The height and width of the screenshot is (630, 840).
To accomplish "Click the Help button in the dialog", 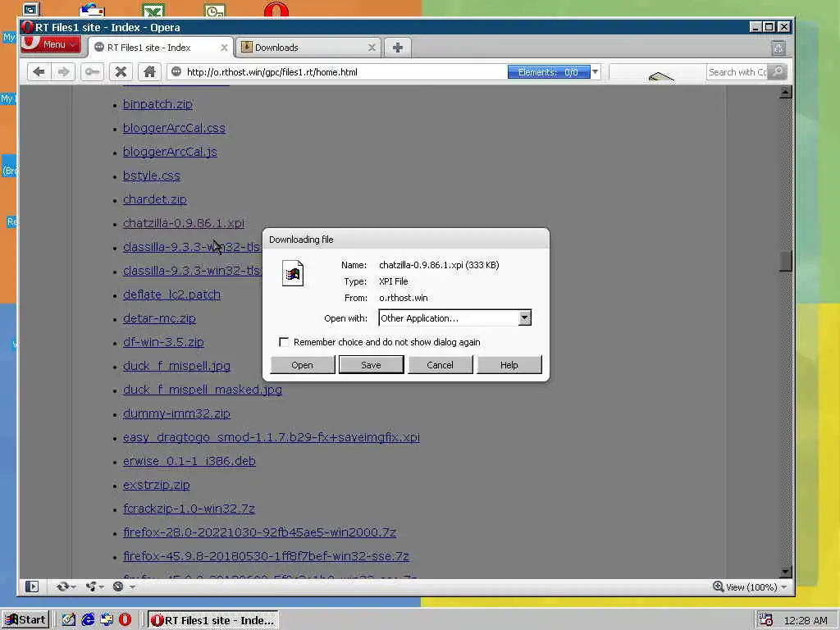I will 509,365.
